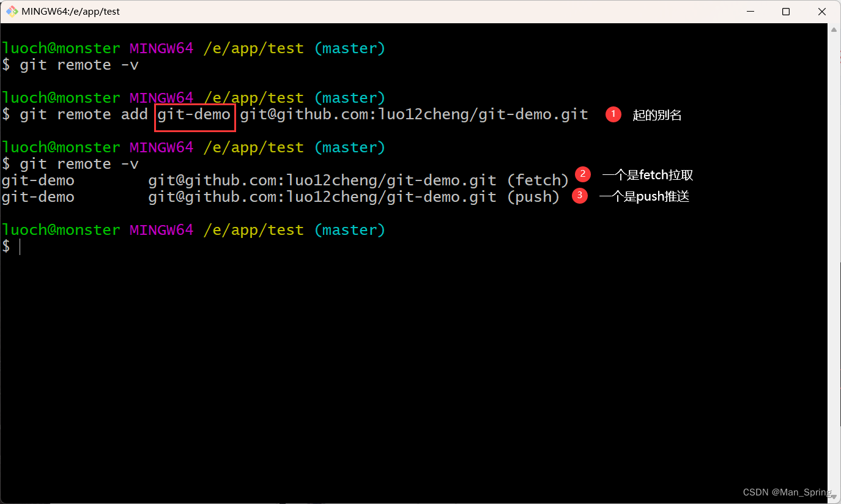
Task: Click the scrollbar up arrow
Action: [834, 29]
